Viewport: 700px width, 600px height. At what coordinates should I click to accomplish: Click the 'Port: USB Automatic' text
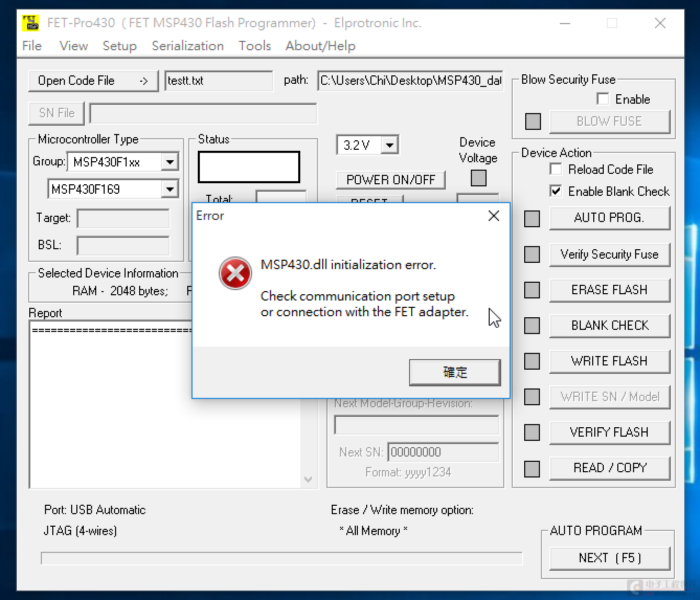pyautogui.click(x=95, y=510)
